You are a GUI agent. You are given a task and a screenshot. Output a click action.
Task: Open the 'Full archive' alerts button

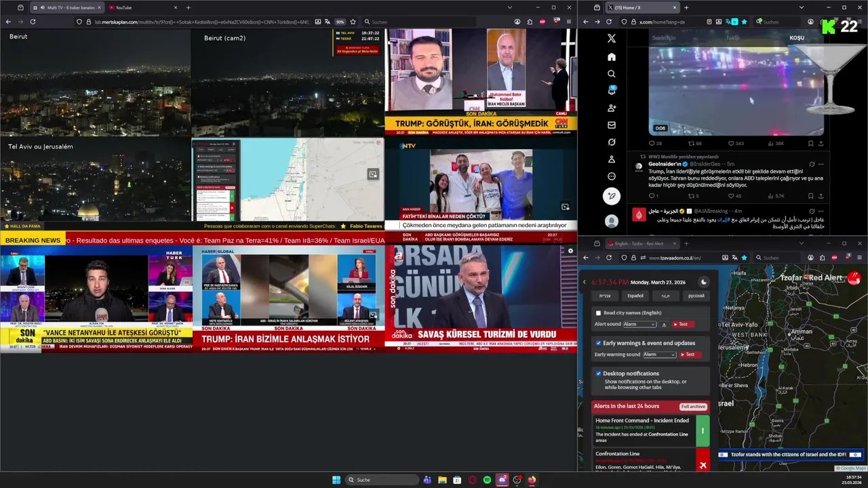[694, 407]
